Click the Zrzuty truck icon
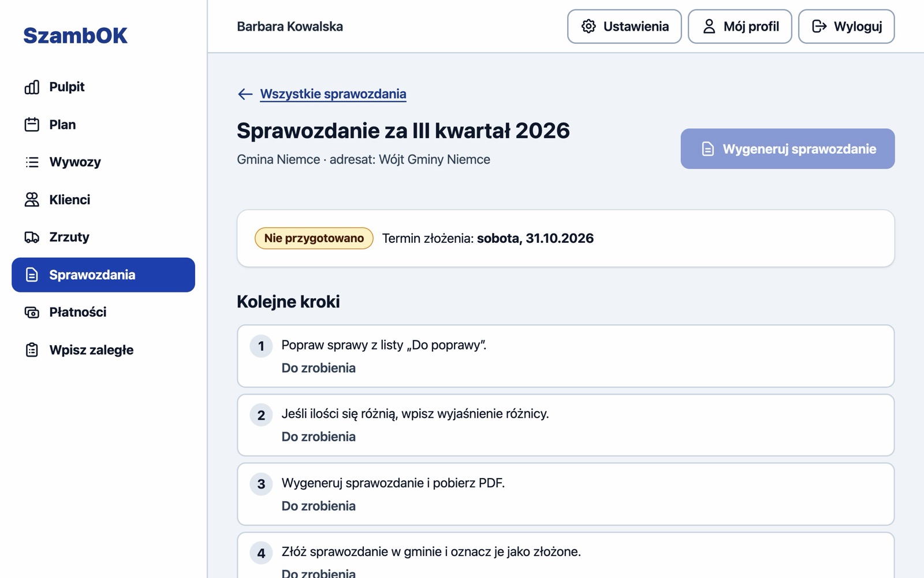Image resolution: width=924 pixels, height=578 pixels. (x=32, y=238)
